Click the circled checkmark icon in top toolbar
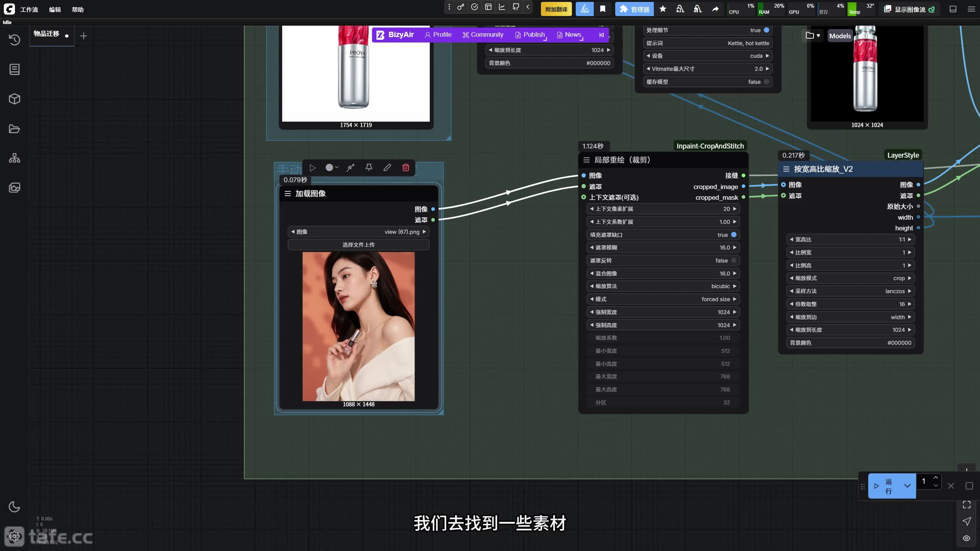Screen dimensions: 980x551 pyautogui.click(x=475, y=7)
